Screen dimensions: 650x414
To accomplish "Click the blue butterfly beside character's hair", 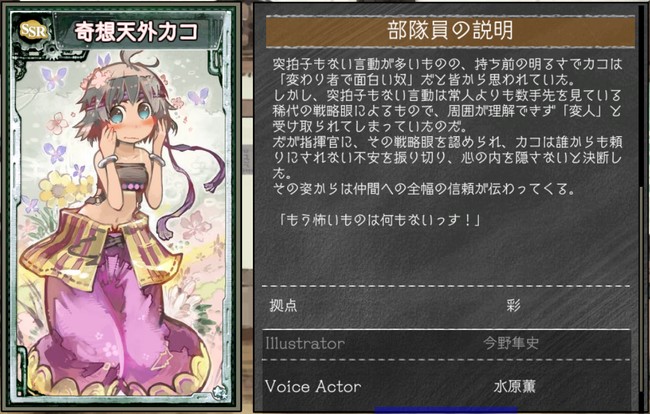I will (198, 97).
